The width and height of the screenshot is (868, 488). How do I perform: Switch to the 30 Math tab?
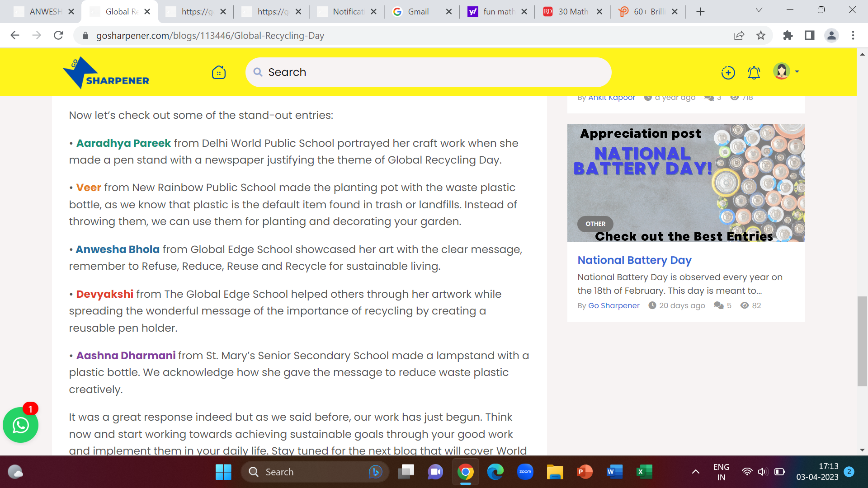573,12
